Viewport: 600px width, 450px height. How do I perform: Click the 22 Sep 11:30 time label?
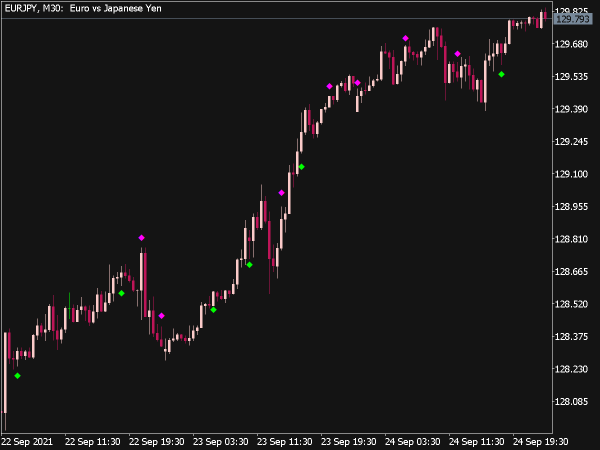click(93, 442)
